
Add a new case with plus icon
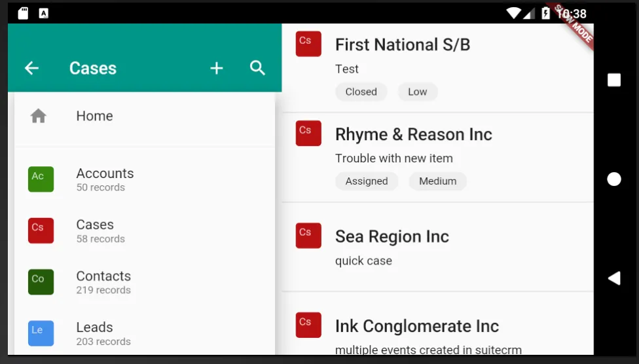pos(217,68)
